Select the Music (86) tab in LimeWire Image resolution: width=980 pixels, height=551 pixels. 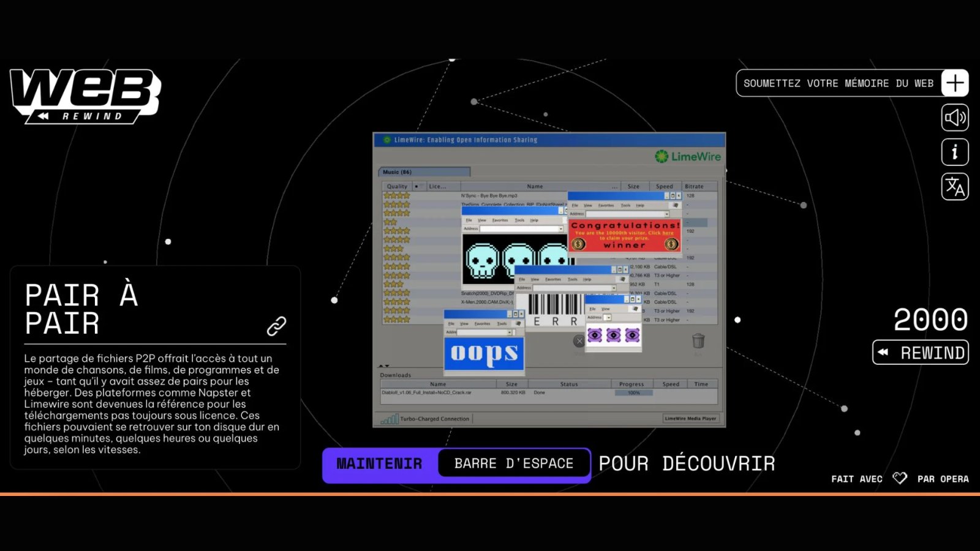(424, 172)
